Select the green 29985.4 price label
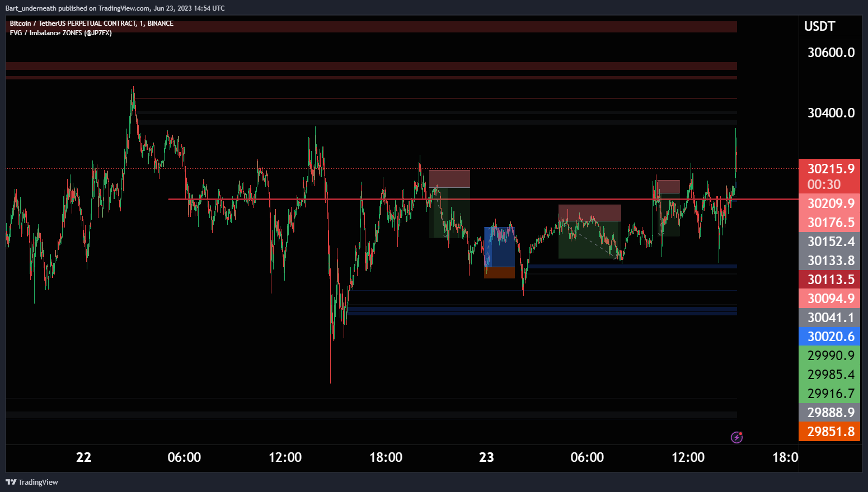 [831, 375]
